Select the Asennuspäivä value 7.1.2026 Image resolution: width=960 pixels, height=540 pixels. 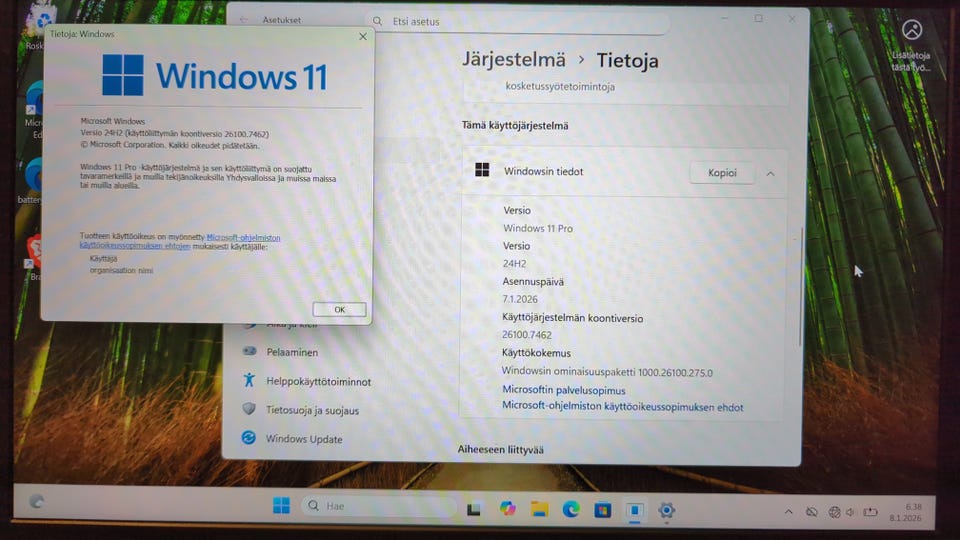[520, 299]
